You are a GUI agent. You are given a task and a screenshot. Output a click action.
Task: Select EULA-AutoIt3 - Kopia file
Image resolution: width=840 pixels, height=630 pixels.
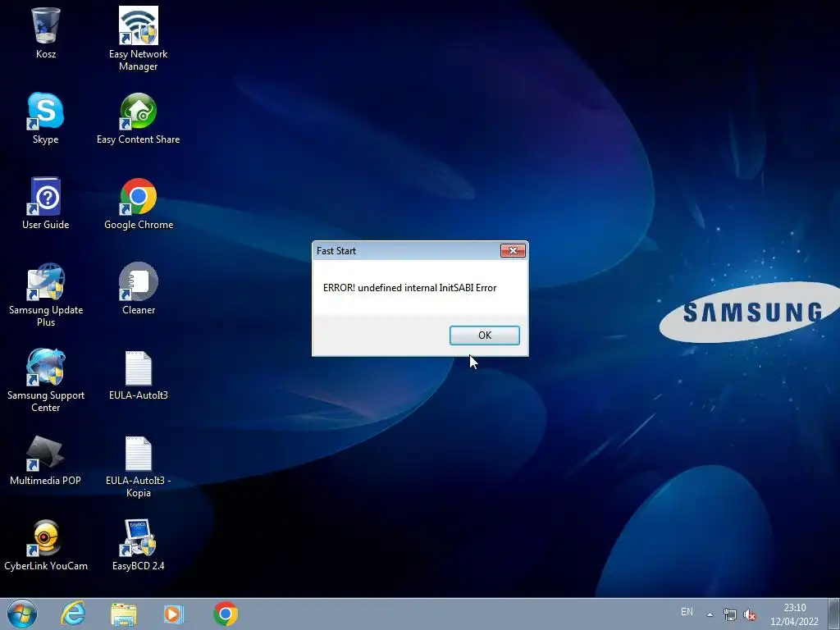(138, 466)
